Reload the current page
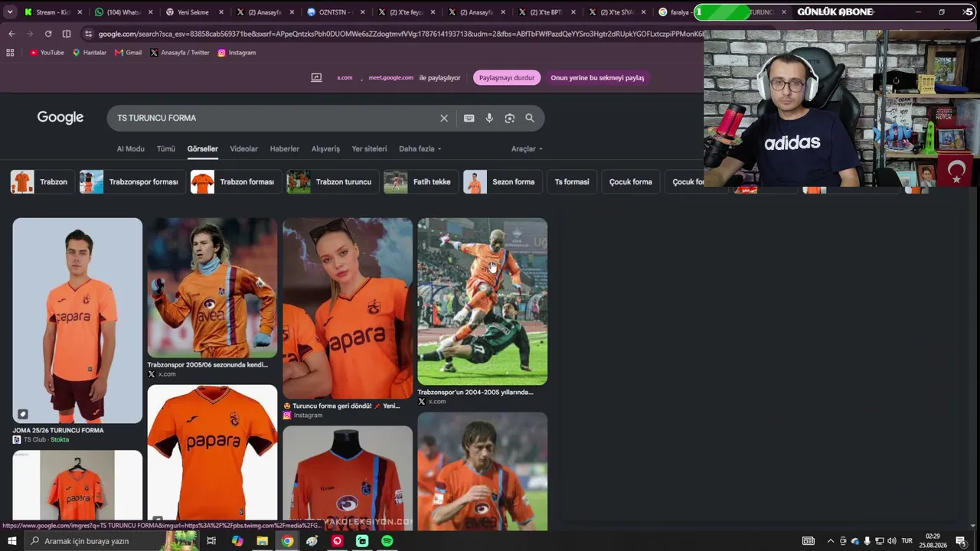980x551 pixels. pyautogui.click(x=48, y=34)
